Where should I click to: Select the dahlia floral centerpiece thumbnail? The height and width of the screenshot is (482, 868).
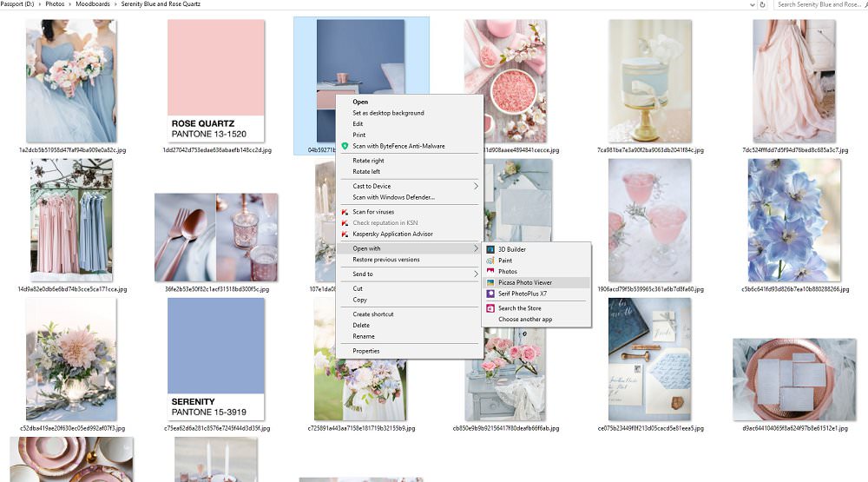[x=71, y=359]
